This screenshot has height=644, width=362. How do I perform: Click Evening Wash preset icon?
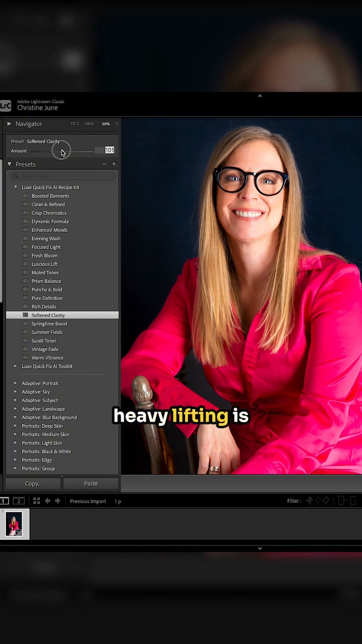(26, 238)
